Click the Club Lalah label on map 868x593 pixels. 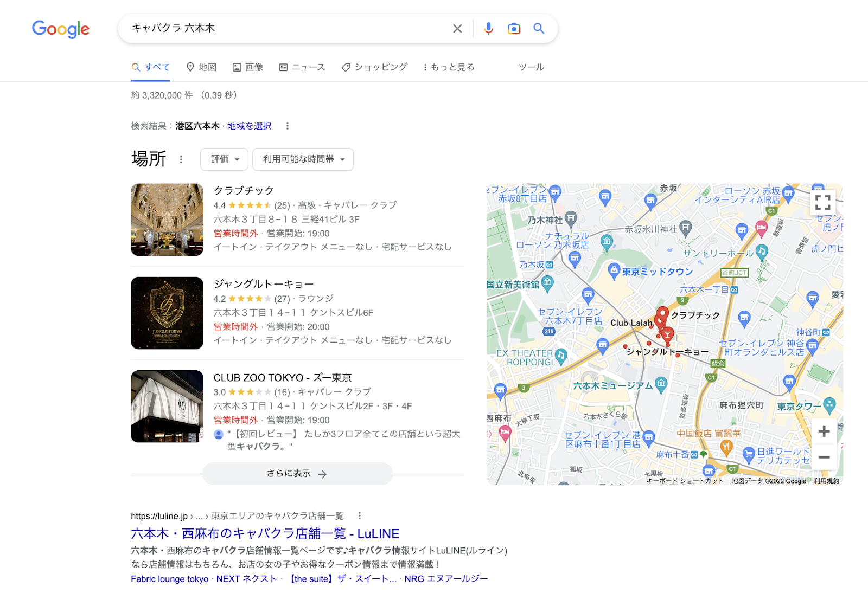click(x=631, y=323)
